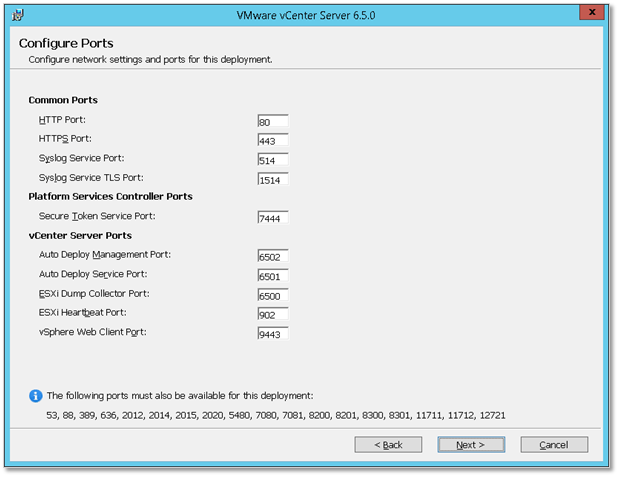Click the 'Configure Ports' page title
This screenshot has height=477, width=619.
[x=66, y=43]
